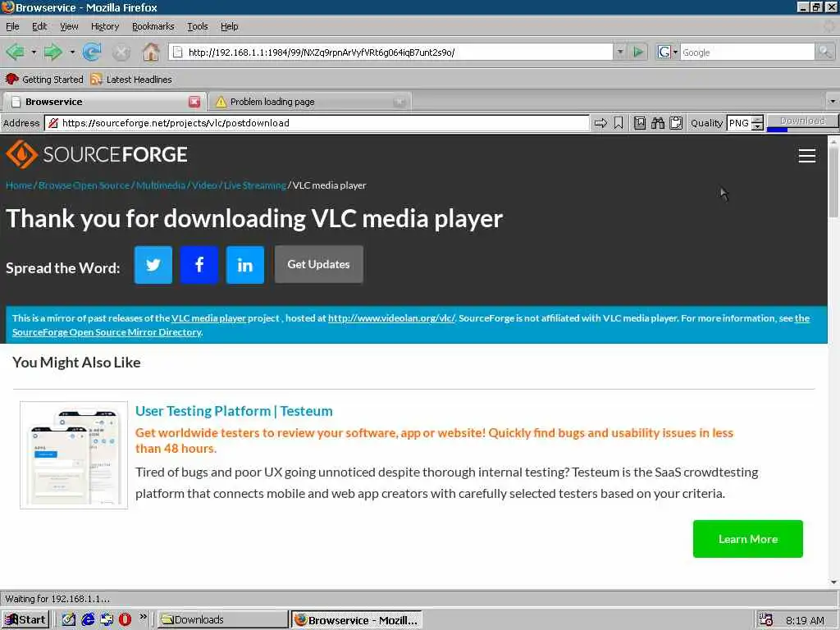Share on LinkedIn

[x=245, y=265]
